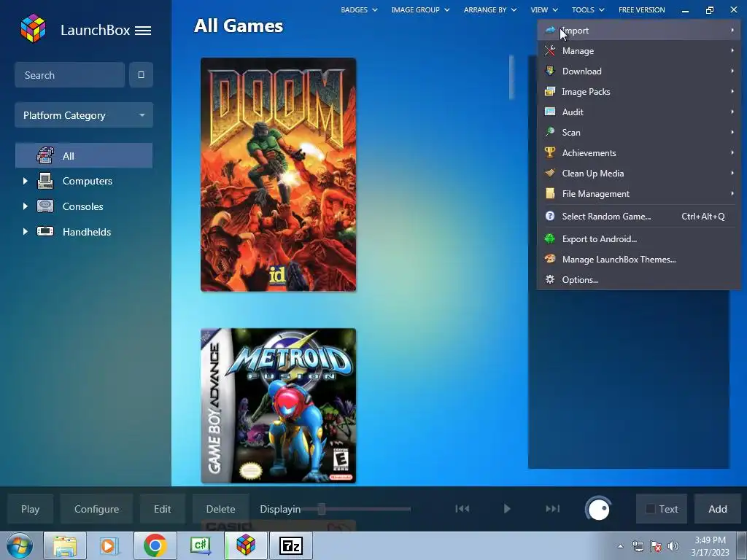Click the Manage tools icon
747x560 pixels.
pyautogui.click(x=550, y=50)
